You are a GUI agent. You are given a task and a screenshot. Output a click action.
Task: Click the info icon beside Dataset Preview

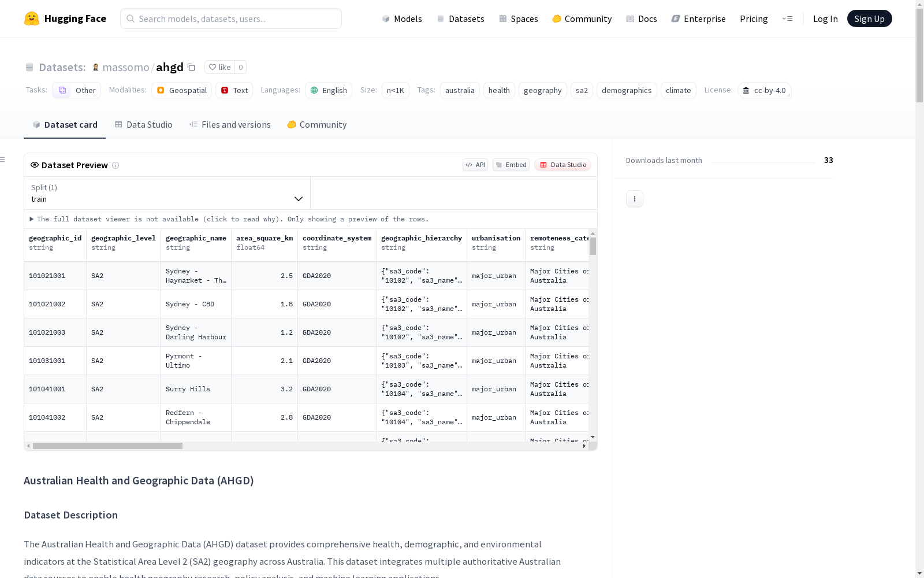115,165
